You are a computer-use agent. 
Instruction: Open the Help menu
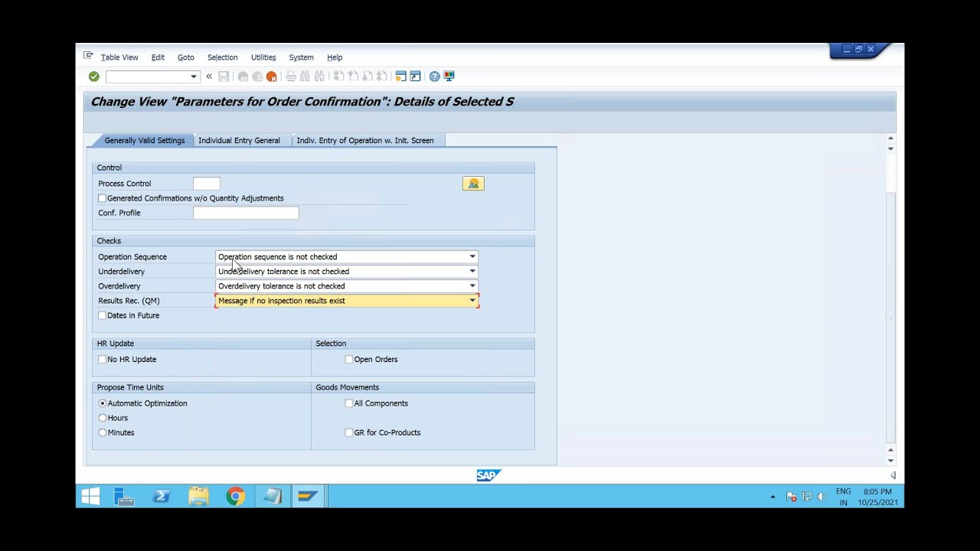[x=335, y=57]
